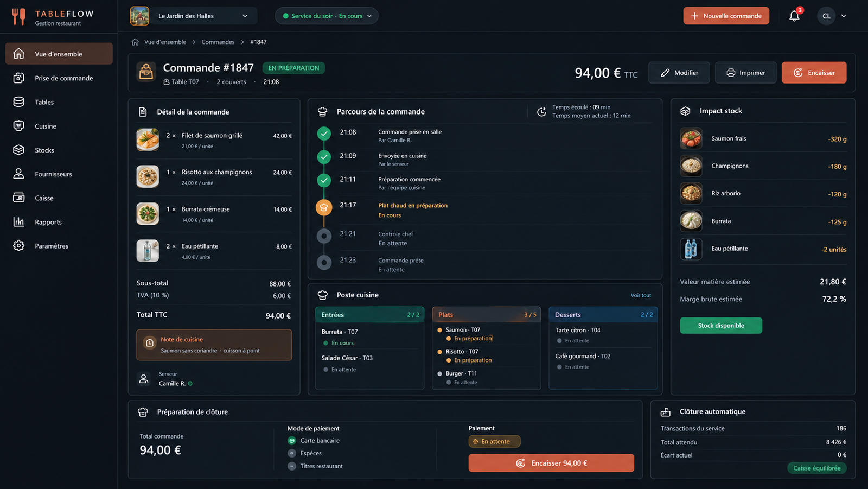Click the Encaisser button in the order header
This screenshot has width=868, height=489.
(x=814, y=73)
